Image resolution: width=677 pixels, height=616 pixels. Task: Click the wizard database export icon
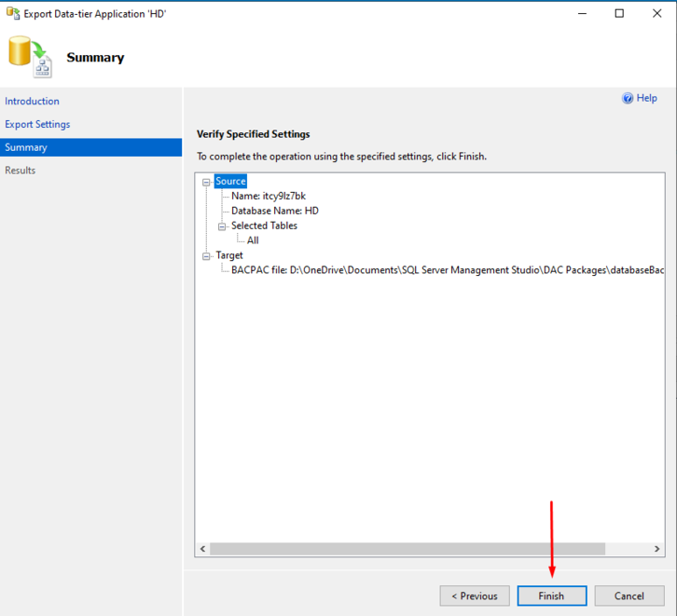tap(30, 57)
